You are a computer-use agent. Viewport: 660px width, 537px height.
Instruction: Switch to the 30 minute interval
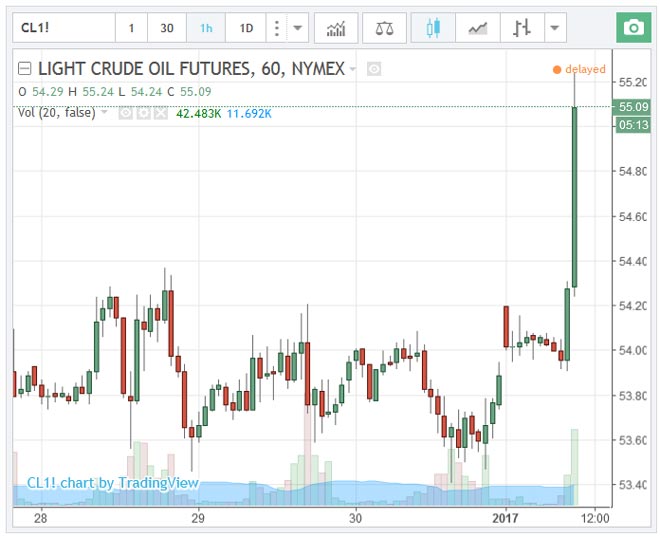[x=167, y=28]
